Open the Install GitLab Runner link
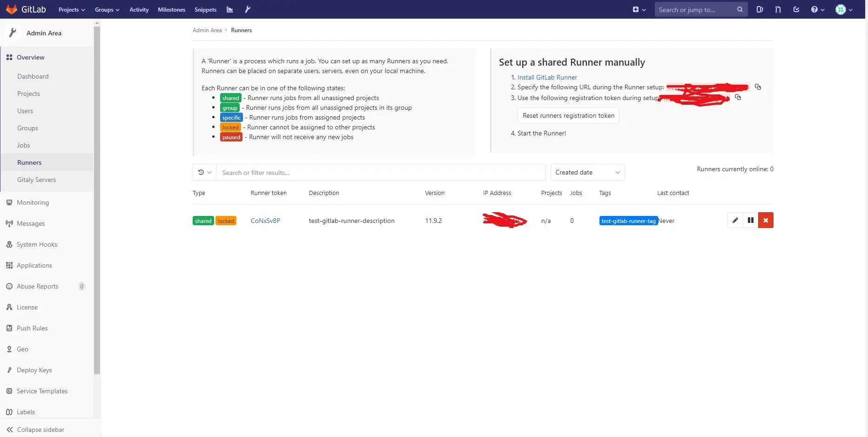868x437 pixels. [x=547, y=77]
